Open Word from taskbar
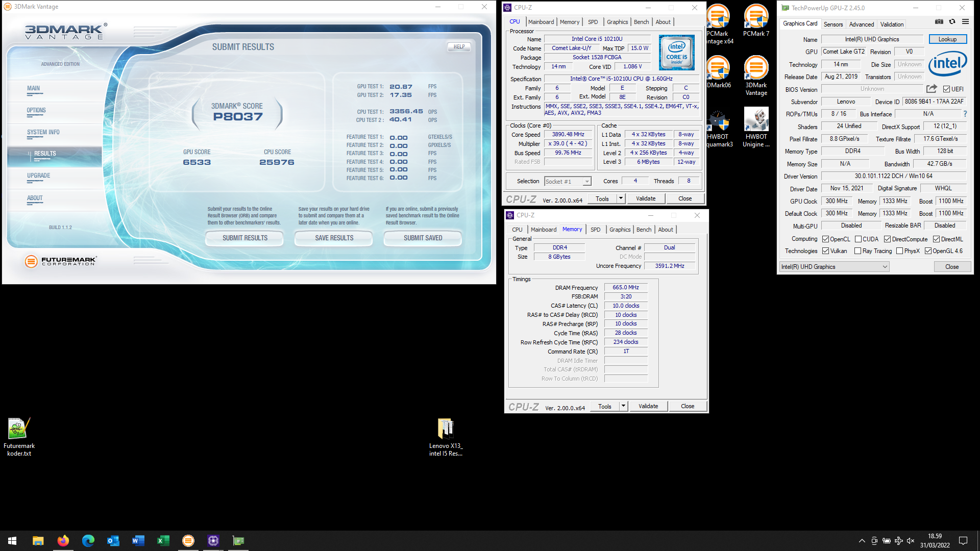980x551 pixels. click(x=138, y=541)
